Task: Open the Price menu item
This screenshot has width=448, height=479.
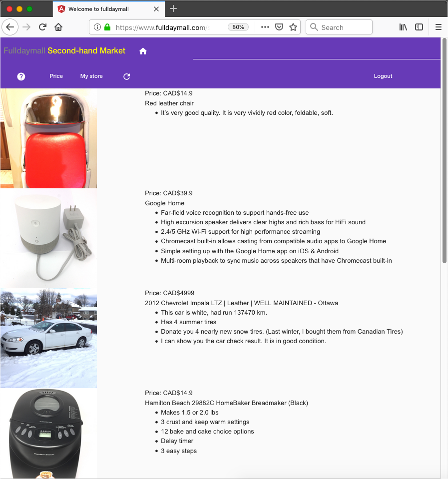Action: (56, 76)
